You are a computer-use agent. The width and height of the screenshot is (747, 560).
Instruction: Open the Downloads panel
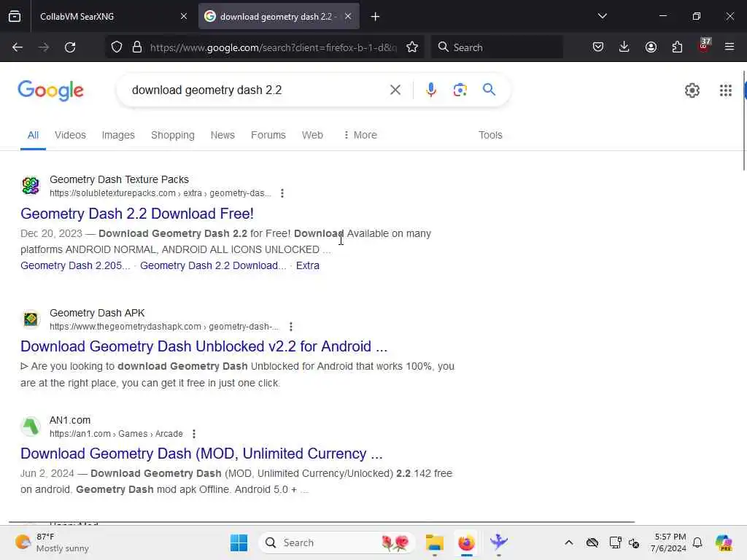[x=624, y=47]
